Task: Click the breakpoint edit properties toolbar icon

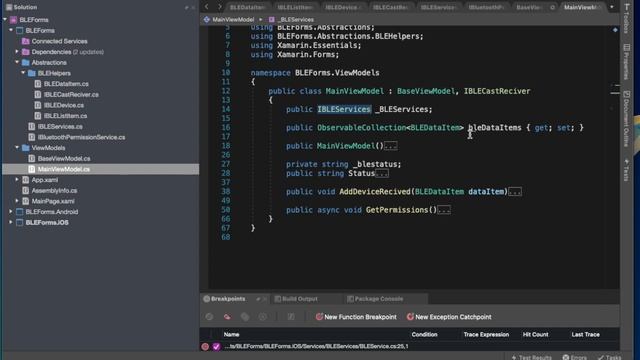Action: click(x=291, y=317)
